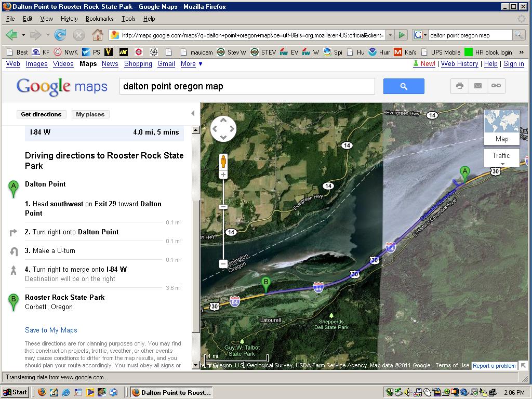The width and height of the screenshot is (532, 399).
Task: Open the Save to My Maps link
Action: coord(51,330)
